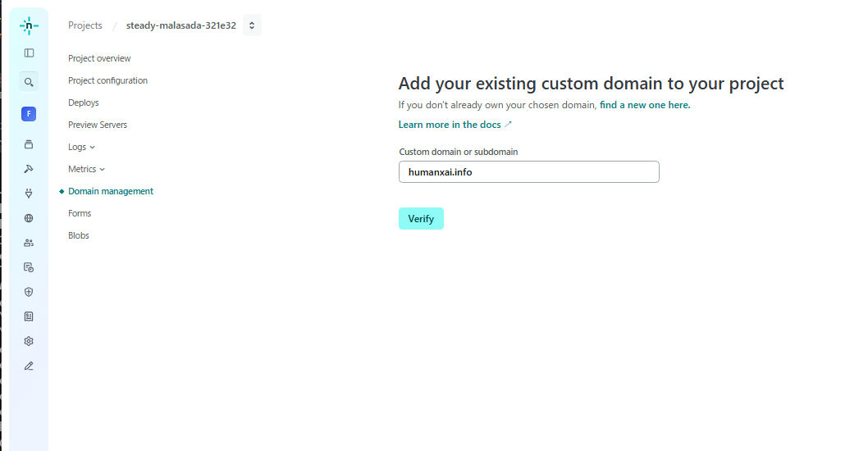
Task: Open the globe domains icon in sidebar
Action: (29, 218)
